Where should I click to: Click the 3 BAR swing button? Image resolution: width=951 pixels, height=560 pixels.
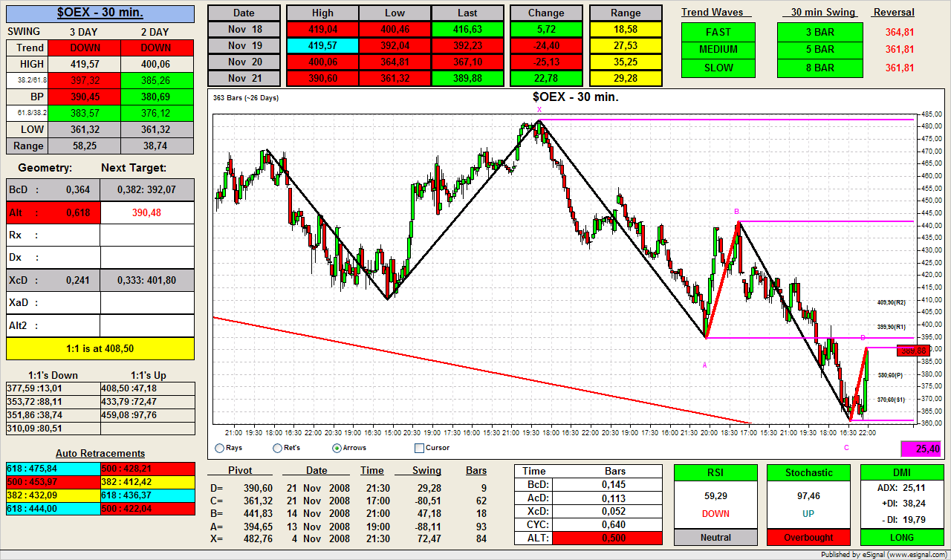(x=819, y=32)
